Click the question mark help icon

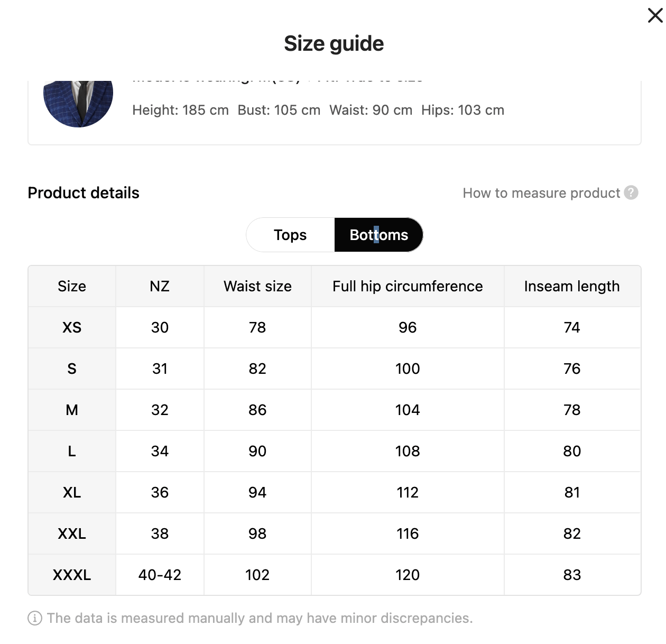tap(631, 192)
